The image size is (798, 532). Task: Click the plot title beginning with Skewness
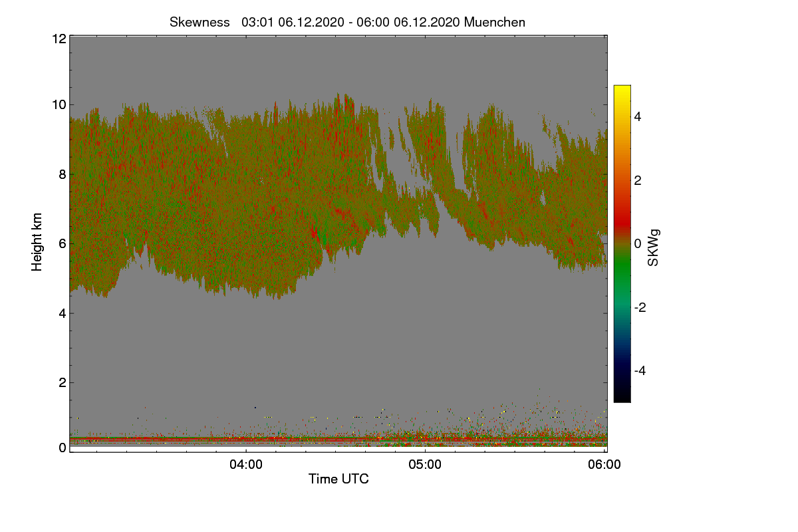tap(347, 22)
